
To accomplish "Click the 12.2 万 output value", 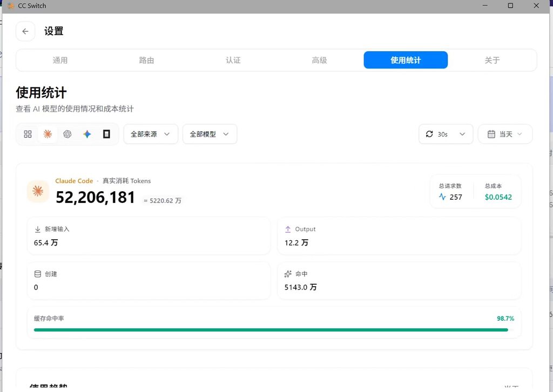I will coord(296,242).
